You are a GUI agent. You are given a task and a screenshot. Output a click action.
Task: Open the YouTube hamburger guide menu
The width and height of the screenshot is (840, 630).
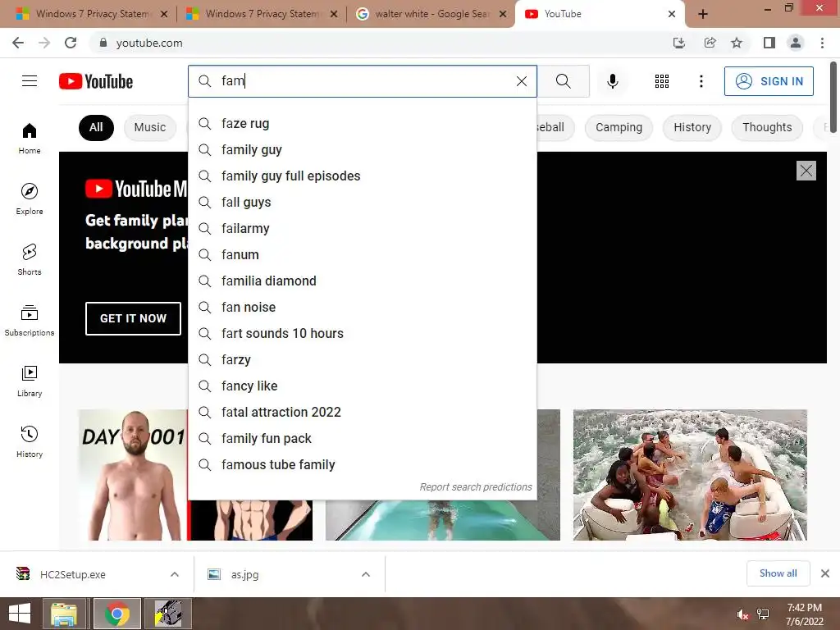point(30,81)
